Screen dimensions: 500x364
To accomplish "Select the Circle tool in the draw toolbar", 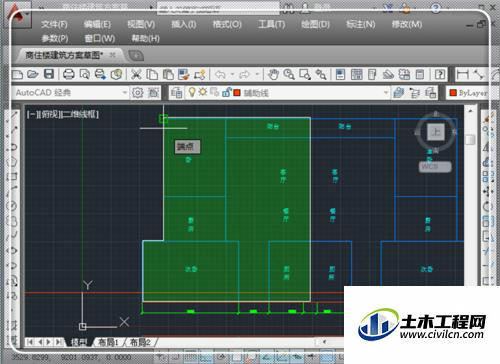I will pyautogui.click(x=12, y=205).
